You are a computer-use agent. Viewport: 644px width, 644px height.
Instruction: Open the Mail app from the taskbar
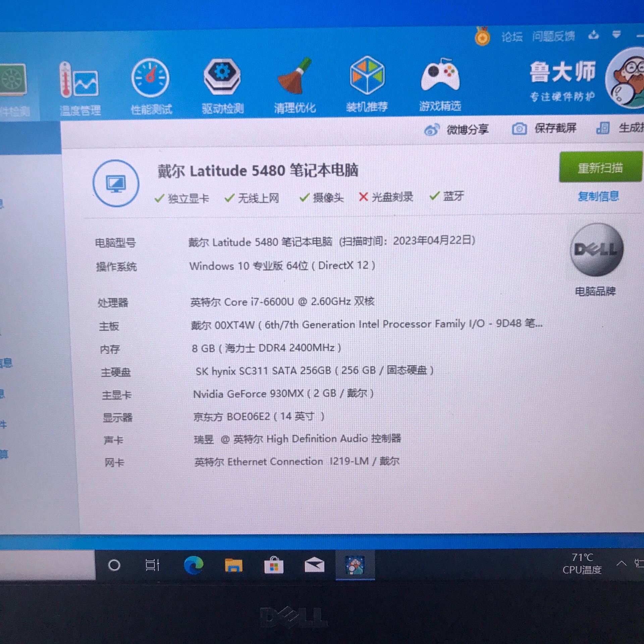[314, 565]
